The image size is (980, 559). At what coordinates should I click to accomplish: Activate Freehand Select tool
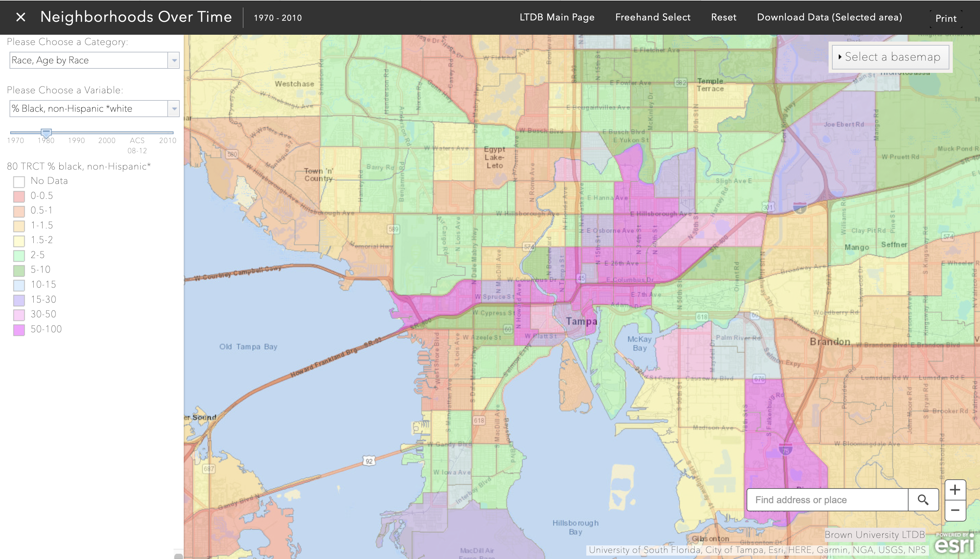[652, 17]
